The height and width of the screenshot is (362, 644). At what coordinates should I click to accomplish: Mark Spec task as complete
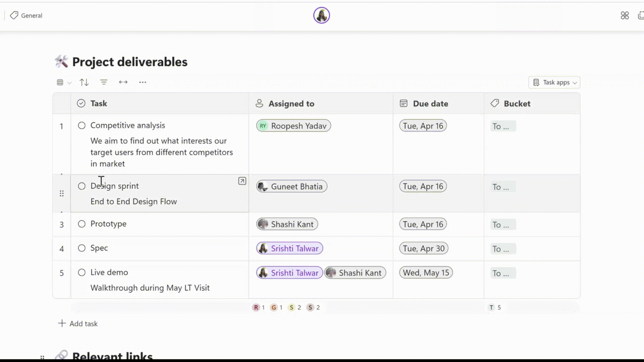(x=82, y=248)
